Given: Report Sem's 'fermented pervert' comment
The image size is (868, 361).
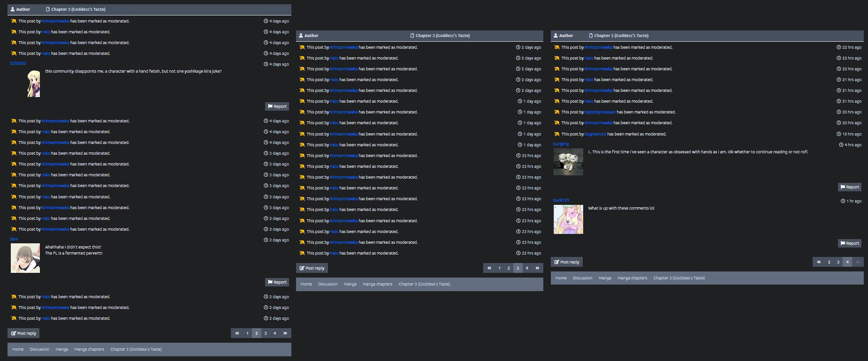Looking at the screenshot, I should 277,282.
